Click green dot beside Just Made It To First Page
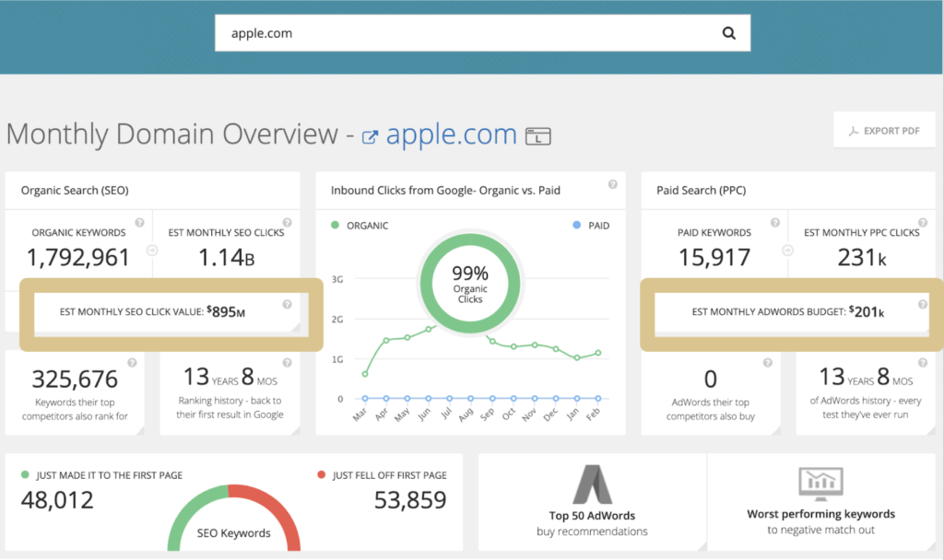The image size is (944, 560). point(25,474)
